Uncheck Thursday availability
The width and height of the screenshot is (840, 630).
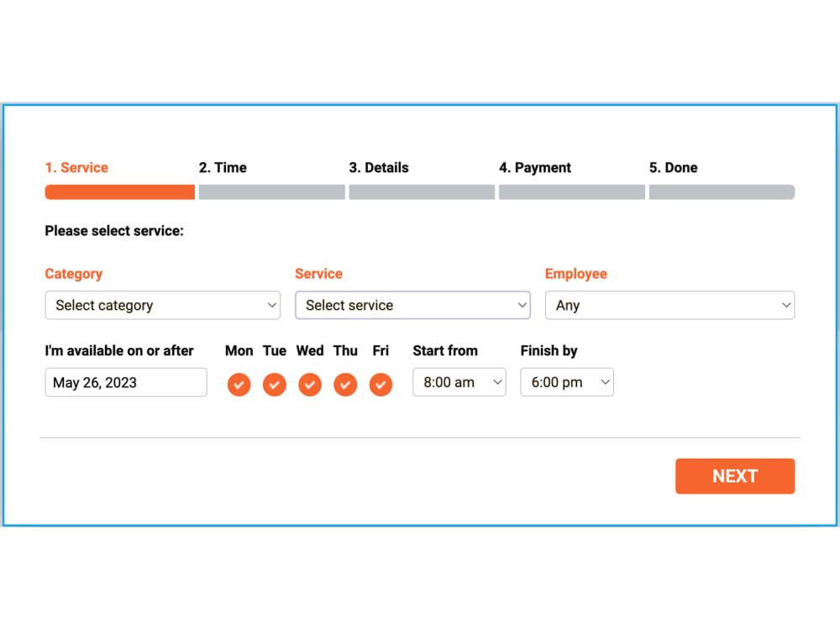(345, 385)
